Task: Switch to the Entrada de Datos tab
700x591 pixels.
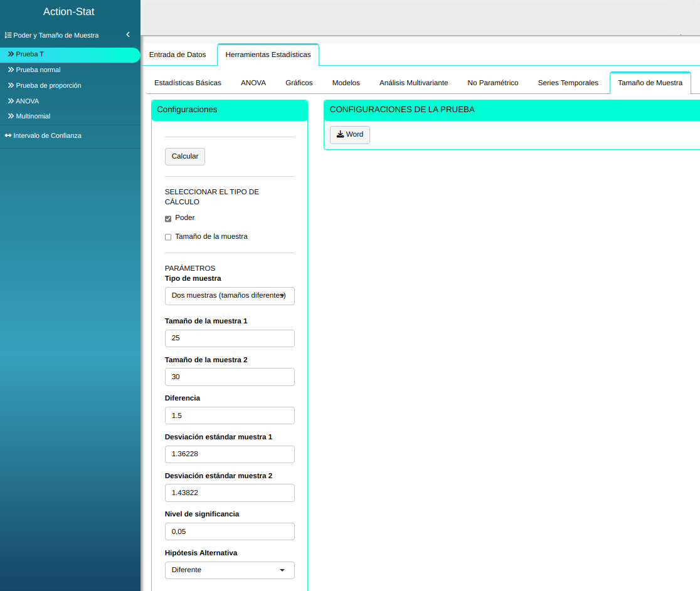Action: click(178, 55)
